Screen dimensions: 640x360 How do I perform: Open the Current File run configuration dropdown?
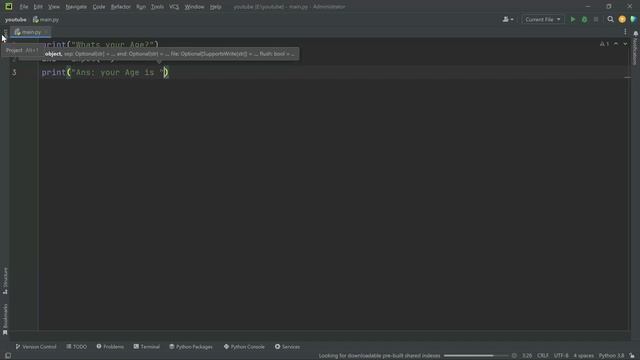coord(542,19)
